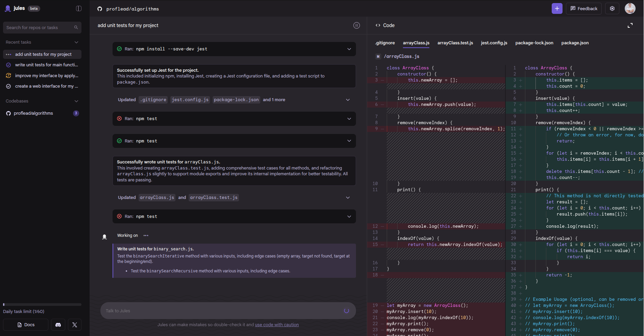Click the badge showing 3 tasks
644x336 pixels.
point(76,113)
